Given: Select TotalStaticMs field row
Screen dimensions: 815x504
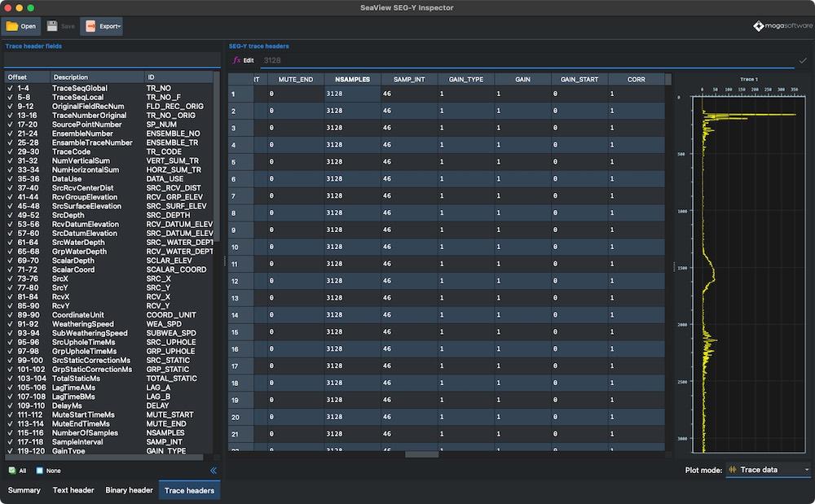Looking at the screenshot, I should [109, 379].
